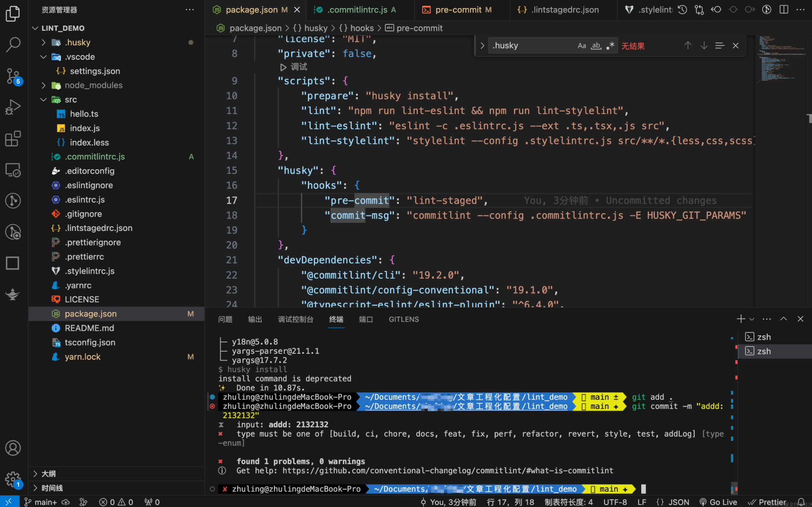Open the 输出 output panel tab
Image resolution: width=812 pixels, height=507 pixels.
click(255, 319)
